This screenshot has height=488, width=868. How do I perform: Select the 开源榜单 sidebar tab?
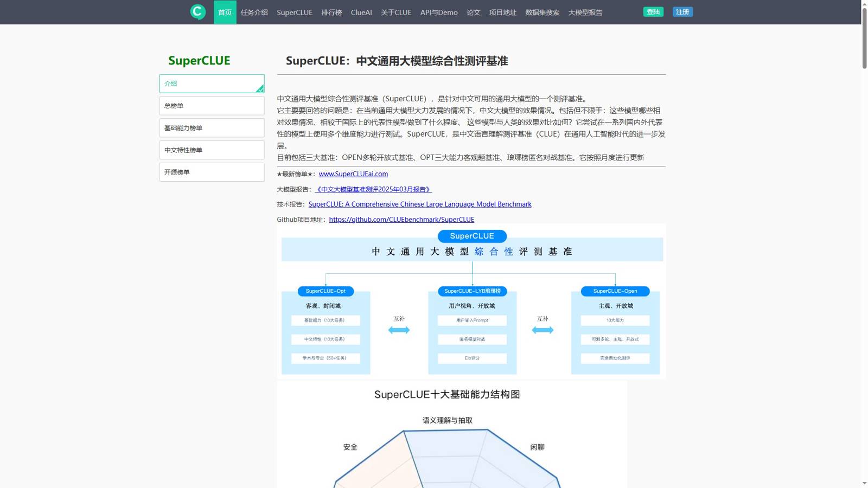coord(212,172)
